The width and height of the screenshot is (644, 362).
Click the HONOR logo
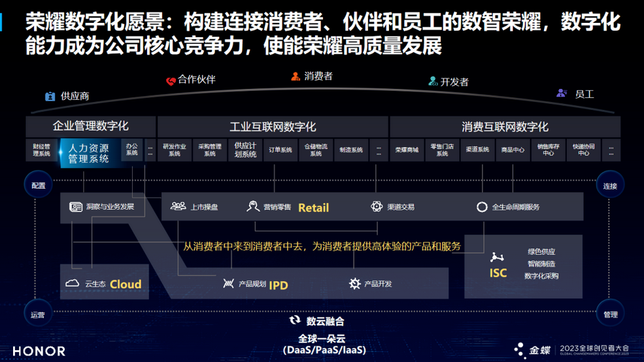point(39,351)
